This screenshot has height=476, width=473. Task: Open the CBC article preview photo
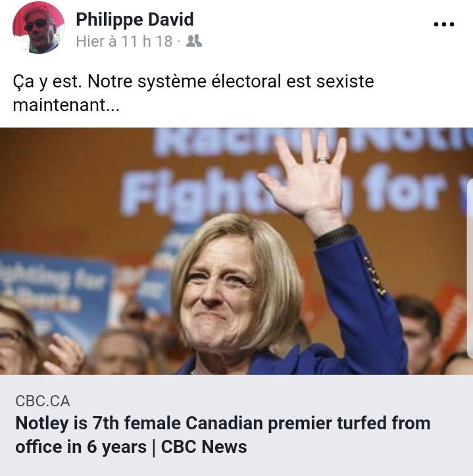[x=236, y=251]
